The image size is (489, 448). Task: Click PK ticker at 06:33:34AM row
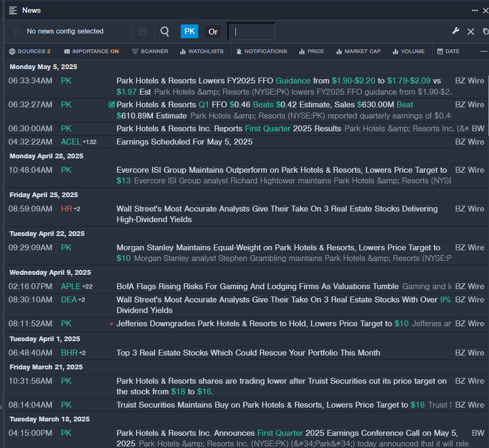click(x=66, y=81)
